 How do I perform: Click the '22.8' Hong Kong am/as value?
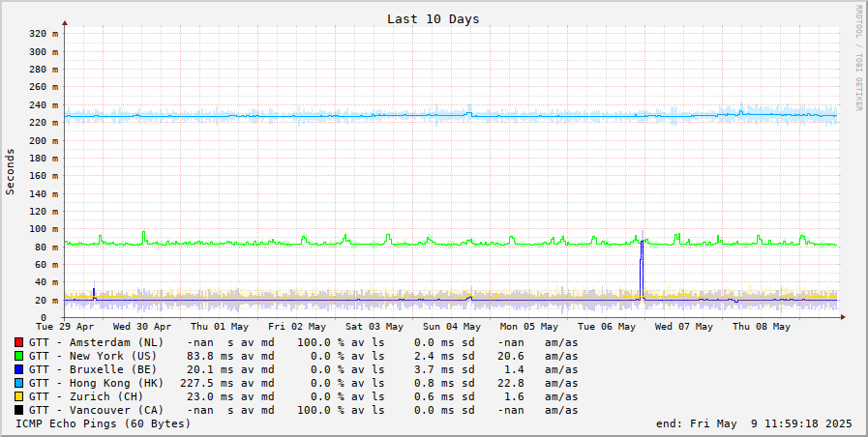tap(510, 384)
